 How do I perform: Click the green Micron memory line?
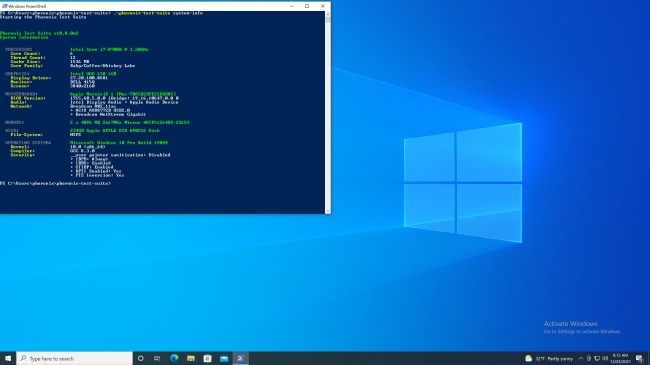tap(129, 122)
